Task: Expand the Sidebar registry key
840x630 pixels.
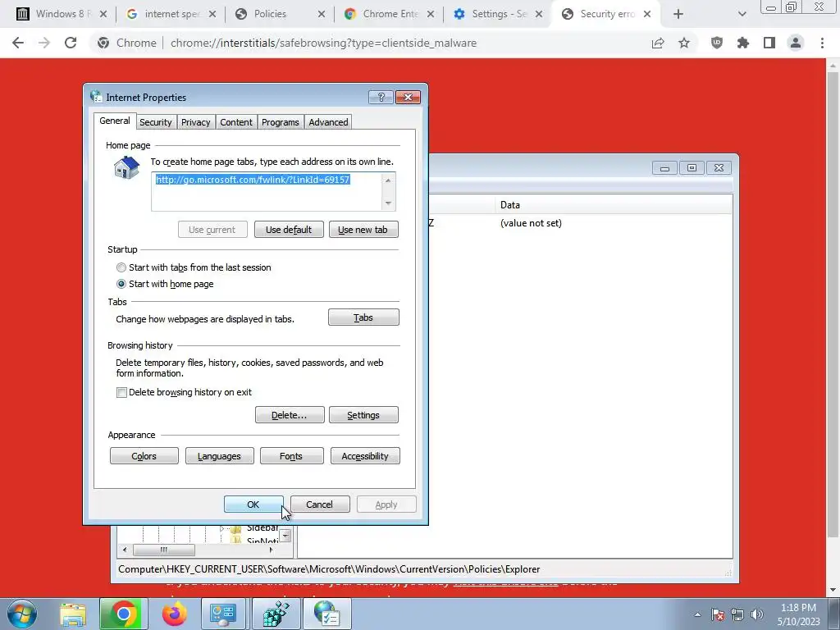Action: tap(222, 528)
